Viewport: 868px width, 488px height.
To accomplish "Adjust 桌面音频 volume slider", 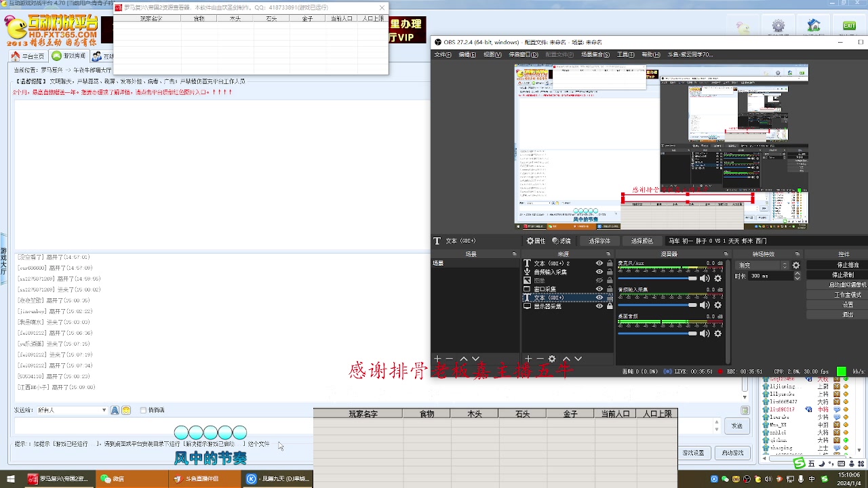I will 658,333.
